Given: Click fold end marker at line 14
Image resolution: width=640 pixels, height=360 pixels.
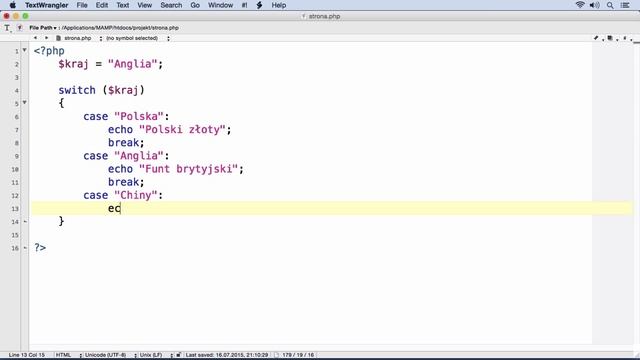Looking at the screenshot, I should [x=25, y=221].
